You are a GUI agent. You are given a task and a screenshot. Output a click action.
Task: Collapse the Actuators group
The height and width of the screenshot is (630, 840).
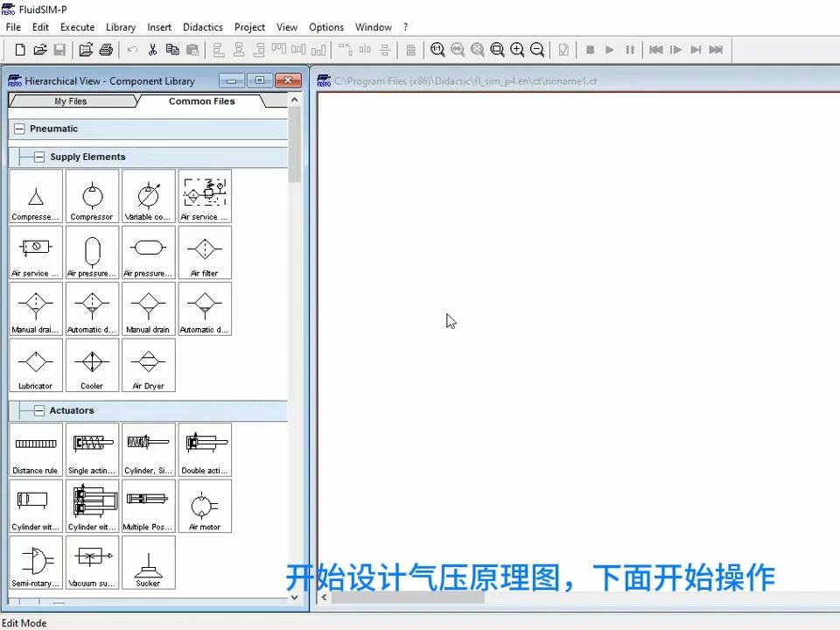(x=39, y=409)
